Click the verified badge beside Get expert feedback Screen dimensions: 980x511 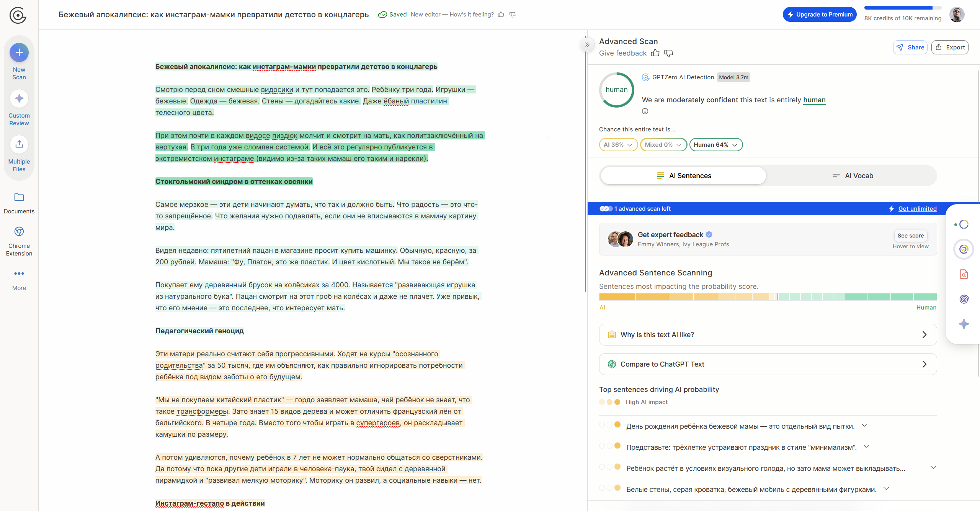pyautogui.click(x=709, y=234)
